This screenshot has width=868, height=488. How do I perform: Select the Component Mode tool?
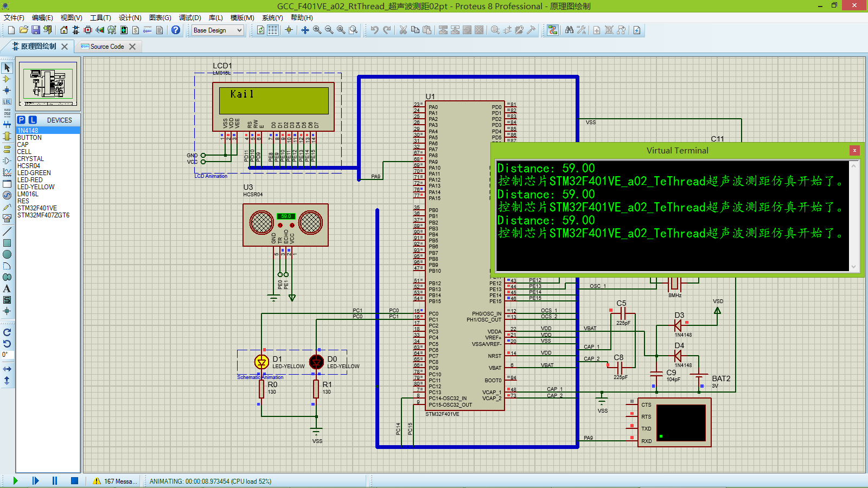click(7, 79)
